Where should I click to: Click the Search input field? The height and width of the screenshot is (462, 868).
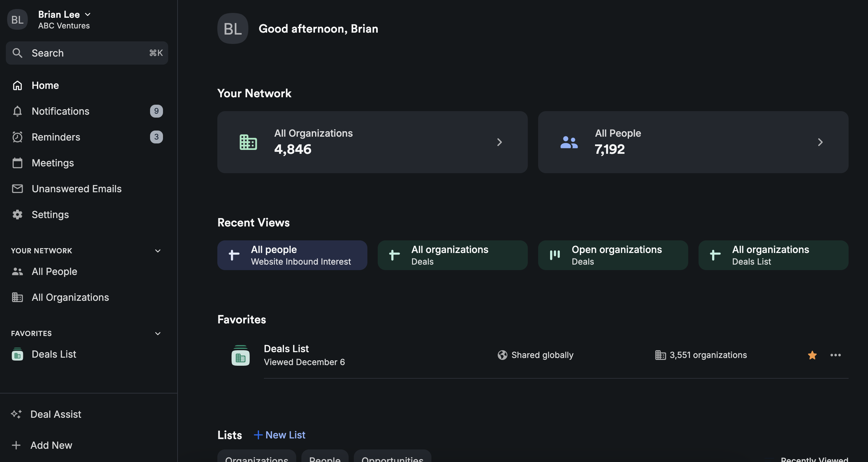point(87,53)
